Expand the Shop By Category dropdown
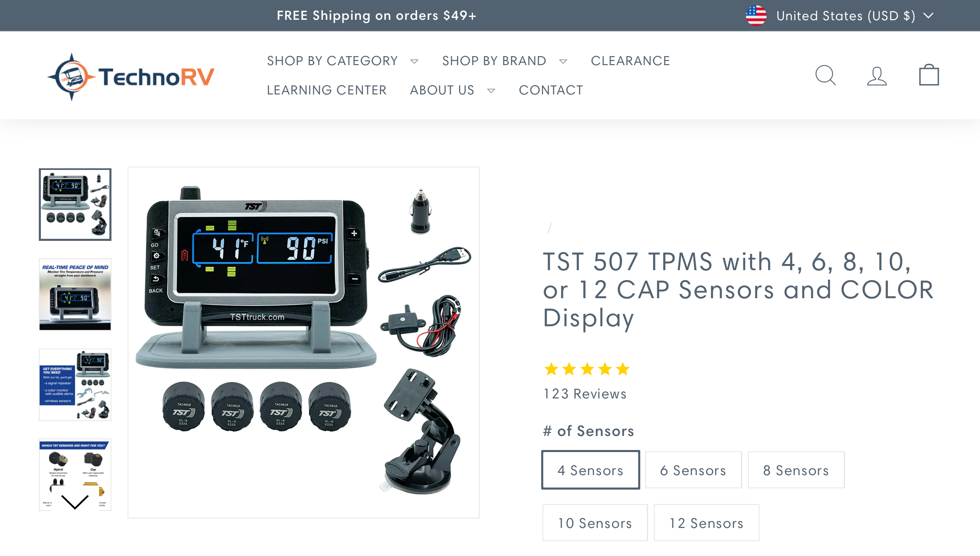The image size is (980, 556). click(343, 61)
